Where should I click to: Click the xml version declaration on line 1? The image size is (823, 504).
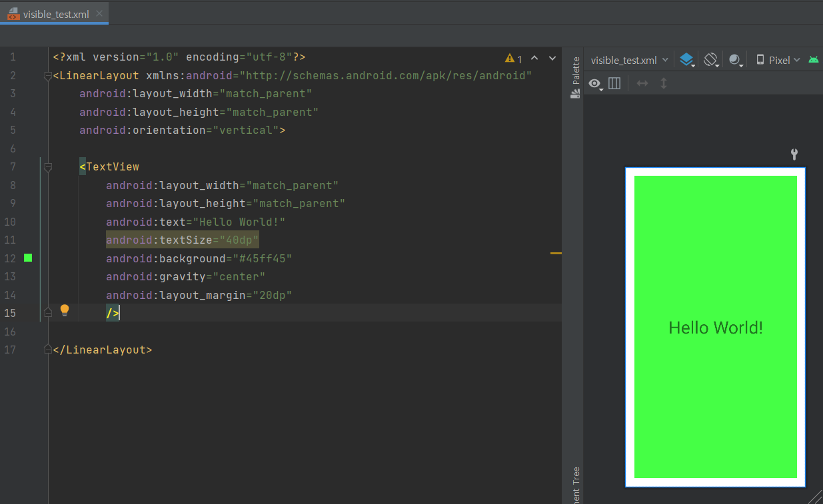pos(179,57)
